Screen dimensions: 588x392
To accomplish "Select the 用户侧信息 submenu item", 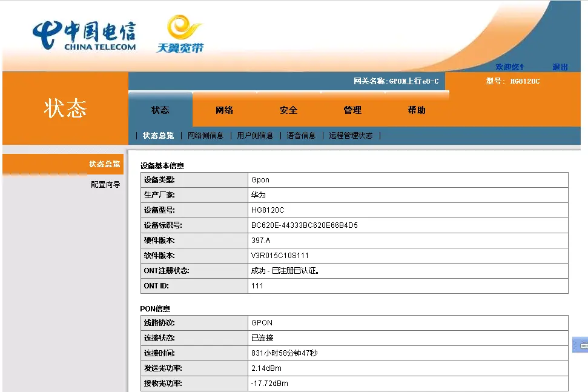I will (255, 136).
